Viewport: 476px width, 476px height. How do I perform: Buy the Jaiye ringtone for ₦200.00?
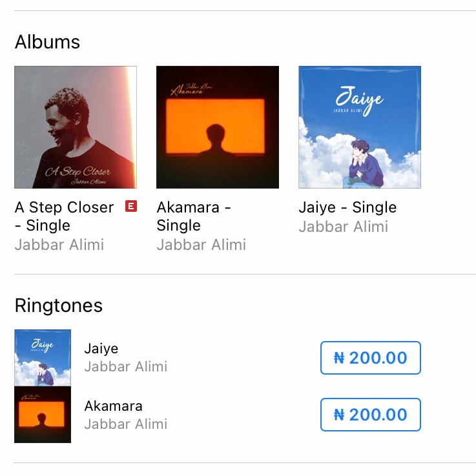coord(371,358)
